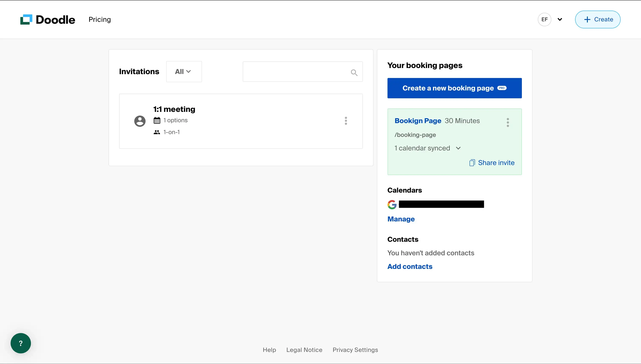This screenshot has height=364, width=641.
Task: Click the Pricing menu item
Action: 99,19
